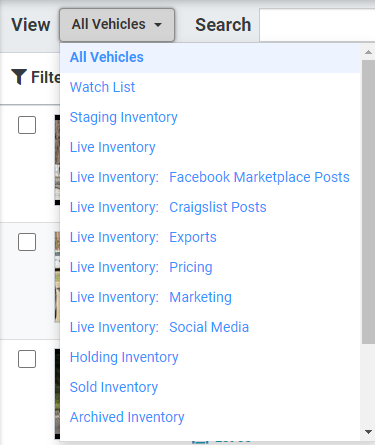Click the dropdown list scrollbar thumb

click(368, 202)
